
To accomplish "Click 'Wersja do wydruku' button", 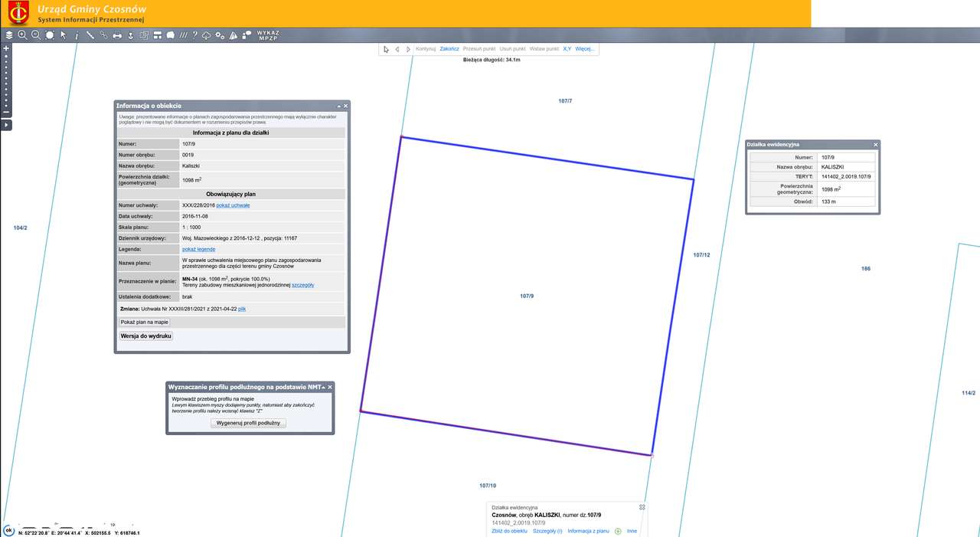I will click(x=146, y=336).
